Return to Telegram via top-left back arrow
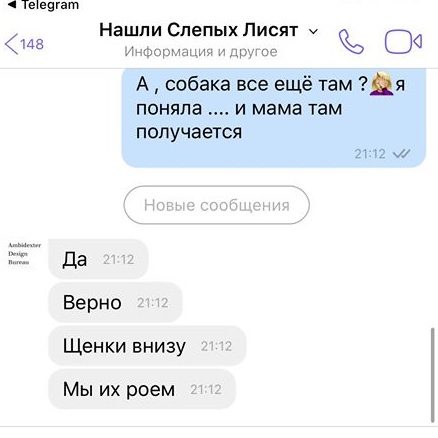 pyautogui.click(x=43, y=5)
